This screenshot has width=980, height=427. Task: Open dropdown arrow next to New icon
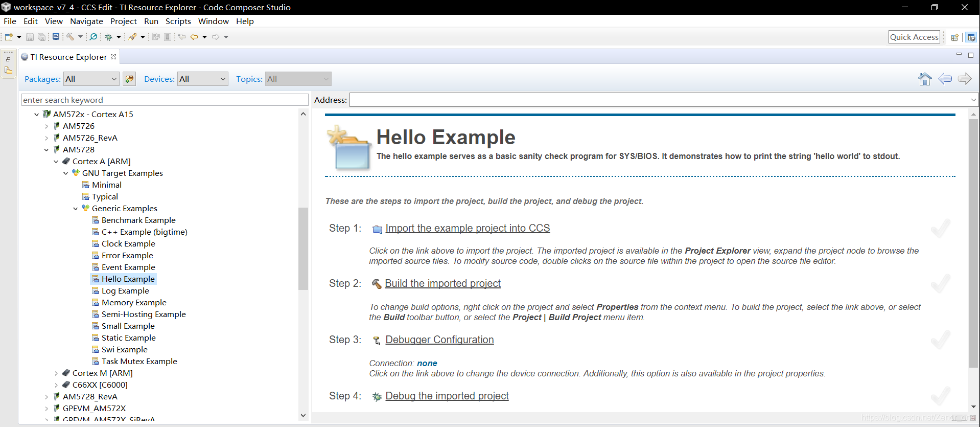pos(19,37)
